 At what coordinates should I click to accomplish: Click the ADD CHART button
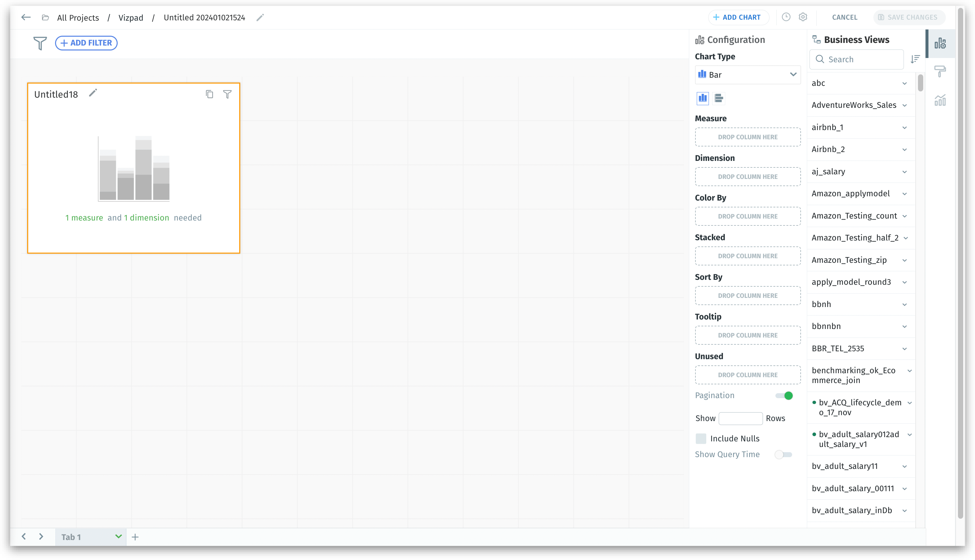[x=737, y=17]
